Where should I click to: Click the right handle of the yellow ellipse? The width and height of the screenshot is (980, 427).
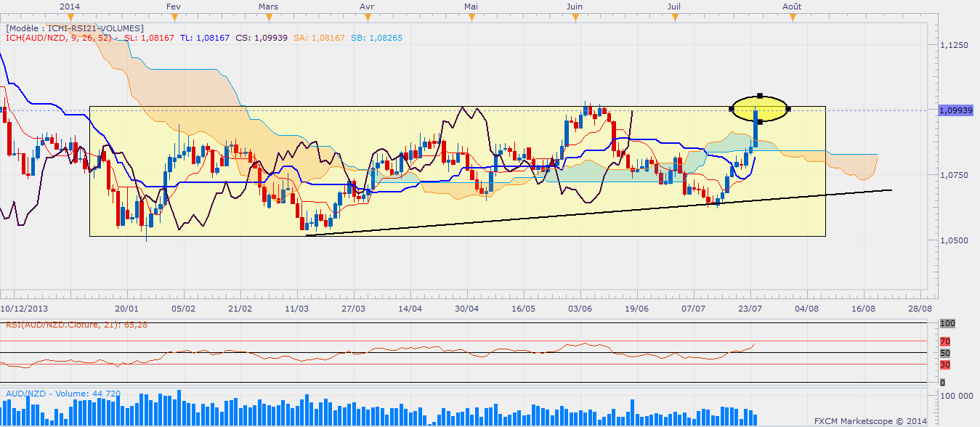[788, 109]
